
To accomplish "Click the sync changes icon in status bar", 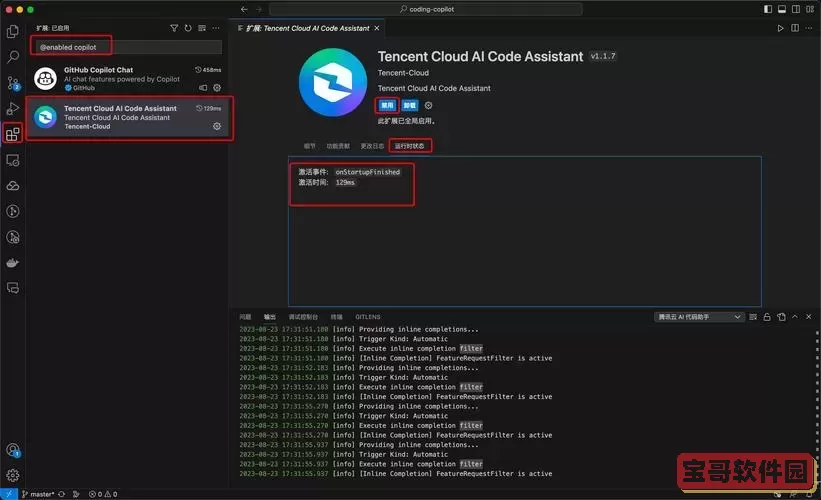I will (62, 494).
